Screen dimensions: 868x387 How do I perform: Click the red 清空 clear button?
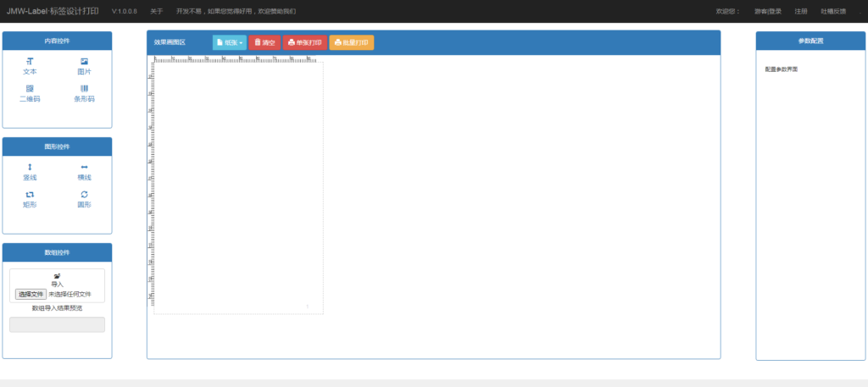pos(264,42)
